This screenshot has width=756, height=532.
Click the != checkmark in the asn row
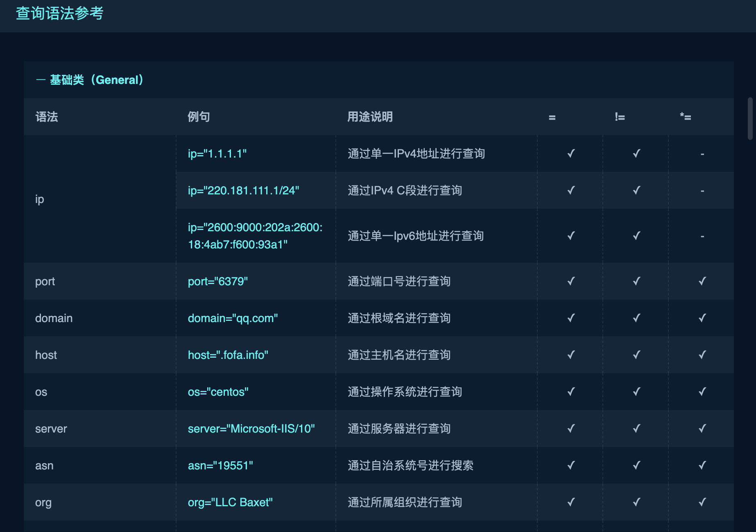coord(636,465)
